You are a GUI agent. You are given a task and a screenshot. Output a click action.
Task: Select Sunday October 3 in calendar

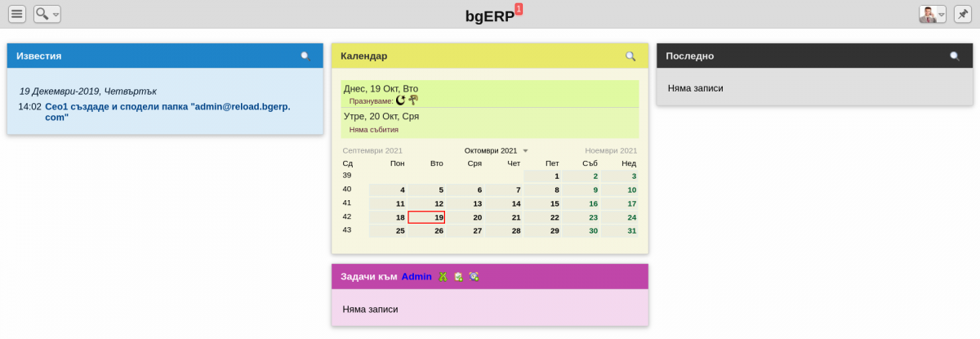point(619,176)
